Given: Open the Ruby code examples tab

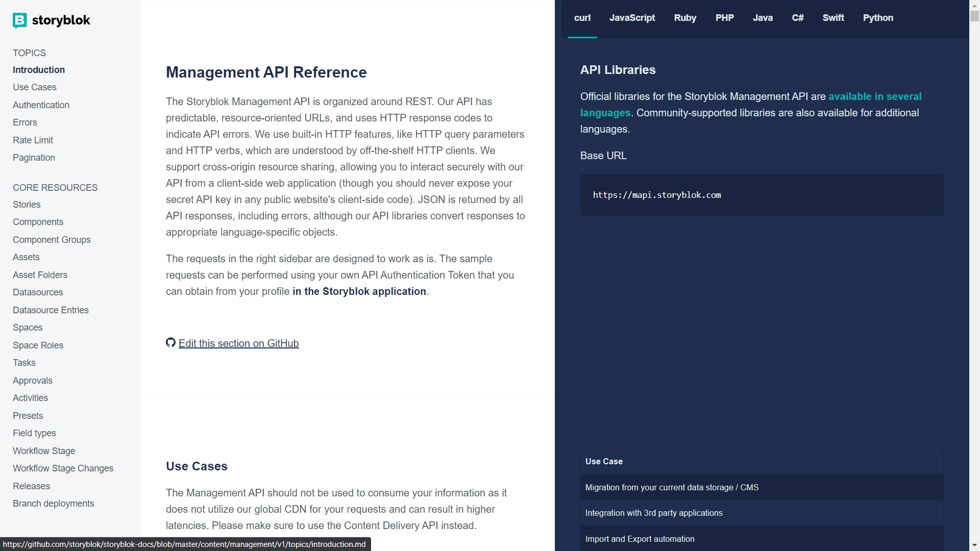Looking at the screenshot, I should click(x=685, y=18).
